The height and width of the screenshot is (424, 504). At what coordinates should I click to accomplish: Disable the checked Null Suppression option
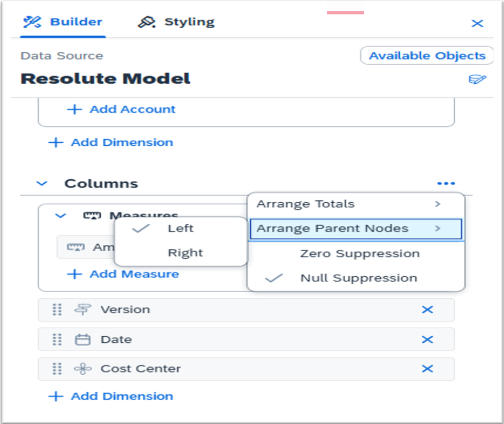pyautogui.click(x=358, y=278)
